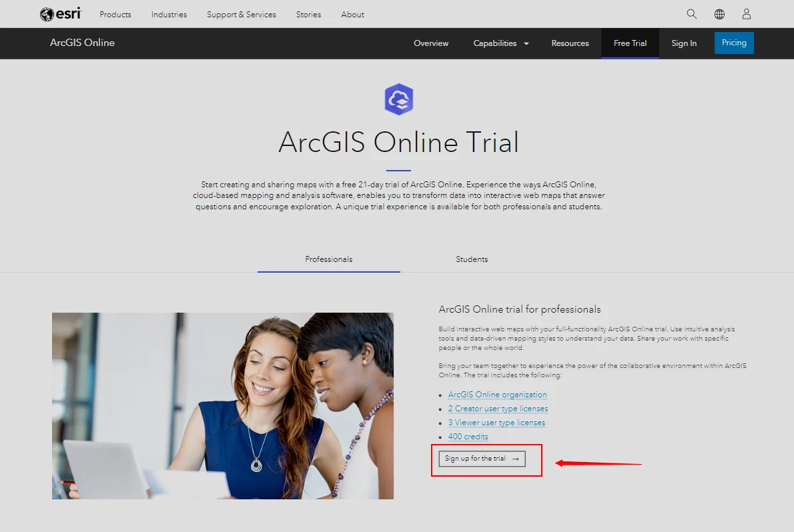Expand the Capabilities dropdown arrow
Viewport: 794px width, 532px height.
(526, 43)
